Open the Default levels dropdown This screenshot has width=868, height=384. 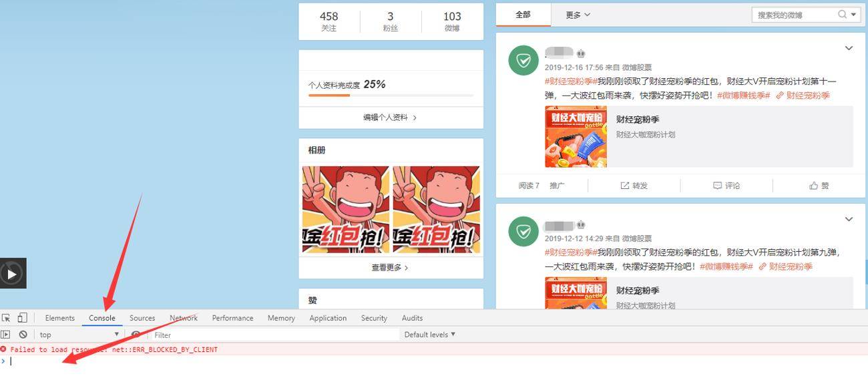coord(429,335)
